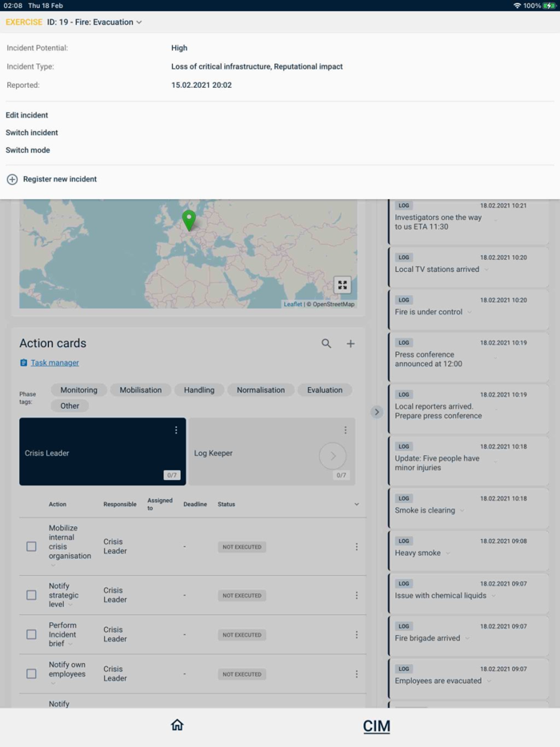Check Wi-Fi icon in status bar
560x747 pixels.
[517, 6]
